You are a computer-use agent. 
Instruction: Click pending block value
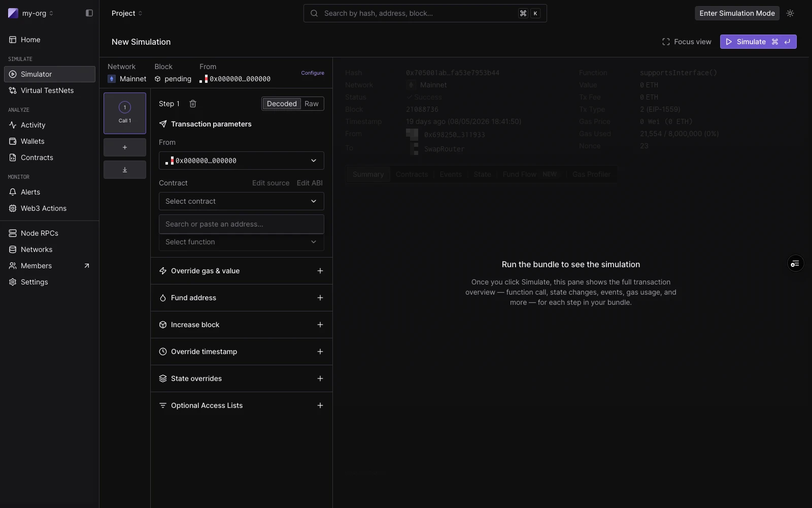coord(173,79)
